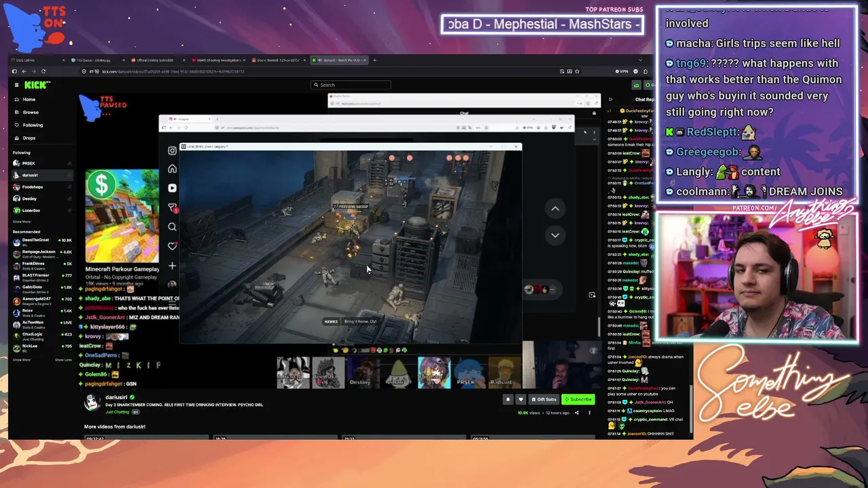Click the share icon beside view count
Screen dimensions: 868x488
point(577,413)
